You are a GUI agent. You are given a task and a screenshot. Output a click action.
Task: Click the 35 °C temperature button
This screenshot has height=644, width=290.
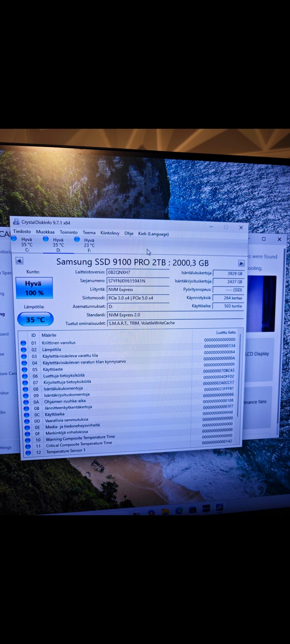(x=35, y=319)
